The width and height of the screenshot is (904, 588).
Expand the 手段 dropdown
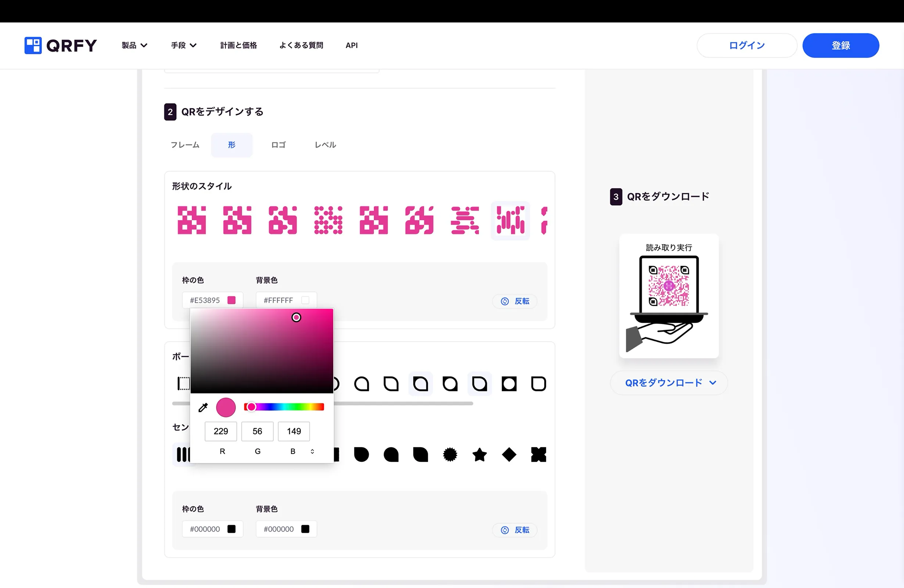click(183, 45)
